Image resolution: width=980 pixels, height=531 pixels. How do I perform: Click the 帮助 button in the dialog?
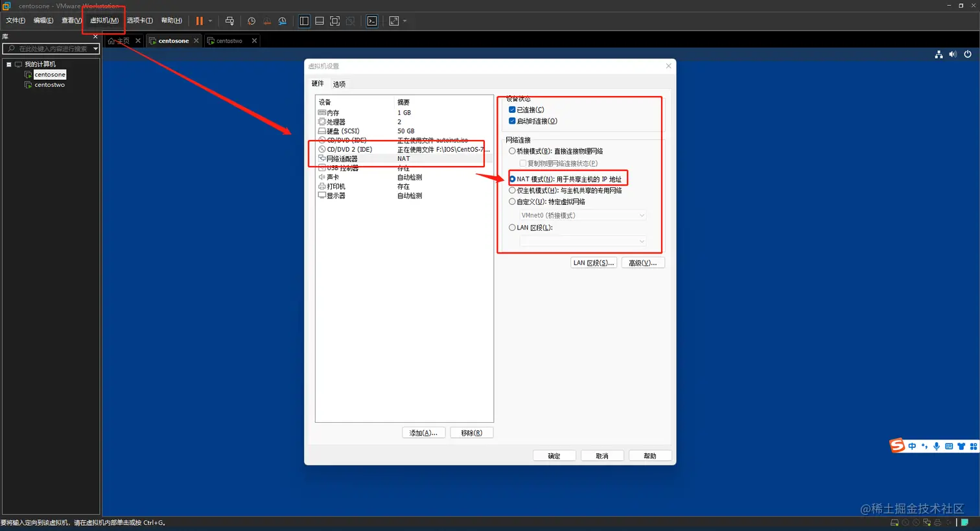[x=649, y=456]
